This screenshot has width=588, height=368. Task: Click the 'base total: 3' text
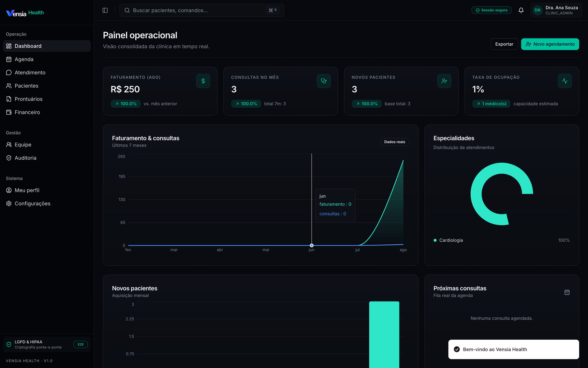[x=397, y=104]
